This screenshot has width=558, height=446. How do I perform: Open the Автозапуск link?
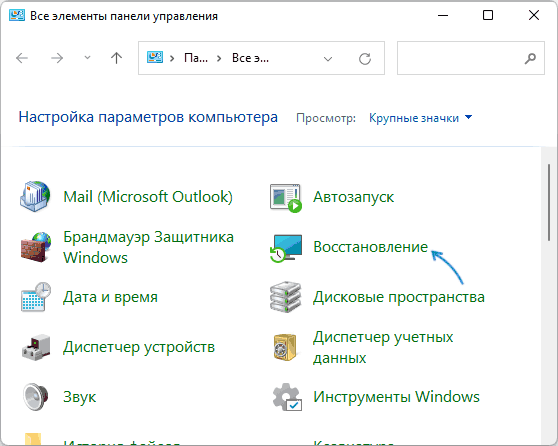coord(353,197)
